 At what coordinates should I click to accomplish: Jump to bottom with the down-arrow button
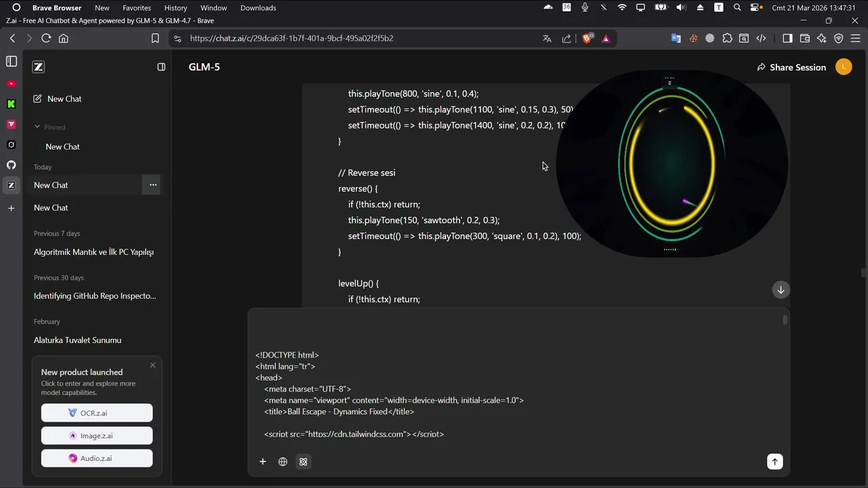point(781,289)
